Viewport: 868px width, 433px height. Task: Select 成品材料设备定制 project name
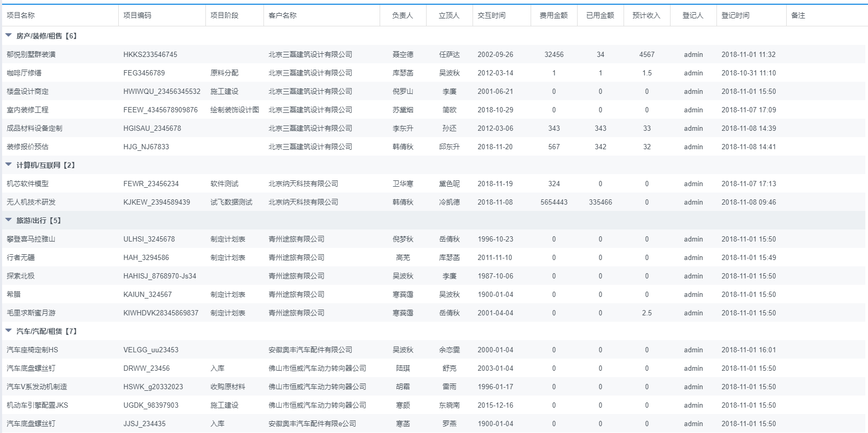pyautogui.click(x=34, y=128)
